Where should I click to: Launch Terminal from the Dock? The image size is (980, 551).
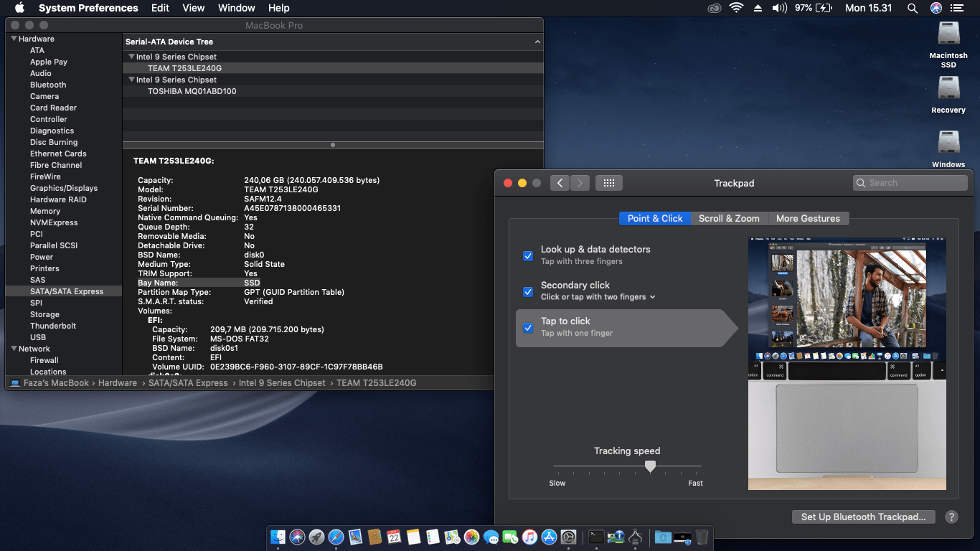596,537
